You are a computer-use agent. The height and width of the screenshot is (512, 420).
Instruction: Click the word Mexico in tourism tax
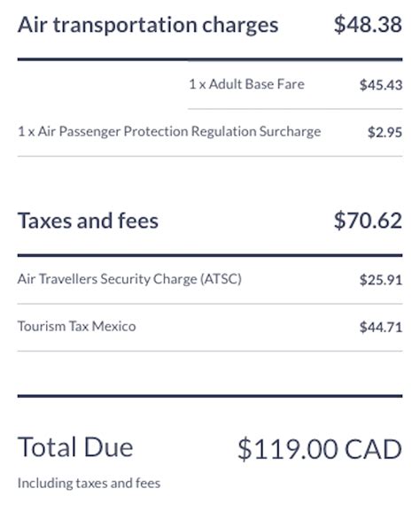[113, 327]
